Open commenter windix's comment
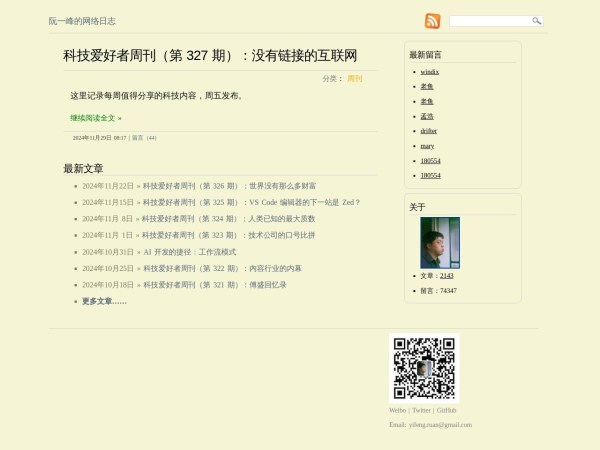The width and height of the screenshot is (600, 450). (430, 72)
